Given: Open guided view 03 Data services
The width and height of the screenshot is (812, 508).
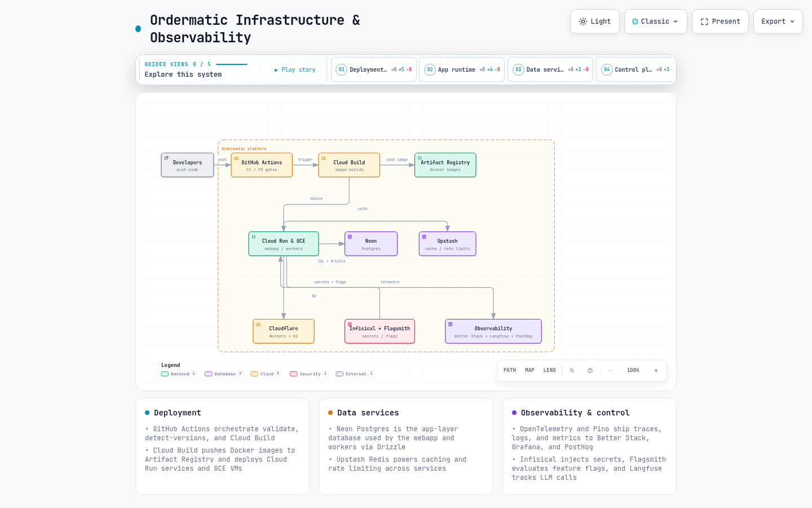Looking at the screenshot, I should [x=550, y=69].
